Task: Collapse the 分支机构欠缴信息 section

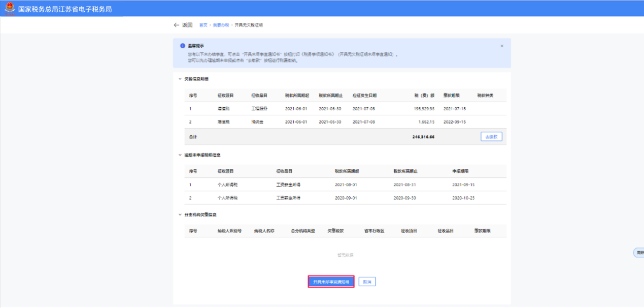Action: 180,214
